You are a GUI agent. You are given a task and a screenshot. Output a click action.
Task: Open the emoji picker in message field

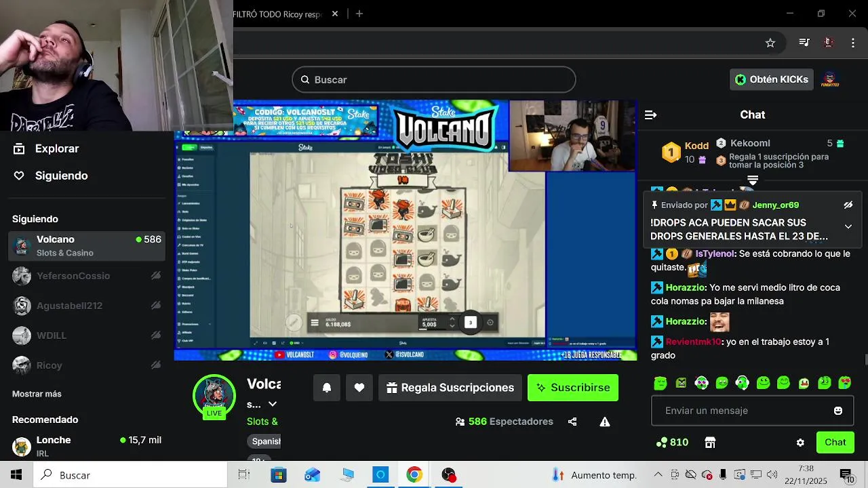coord(838,411)
